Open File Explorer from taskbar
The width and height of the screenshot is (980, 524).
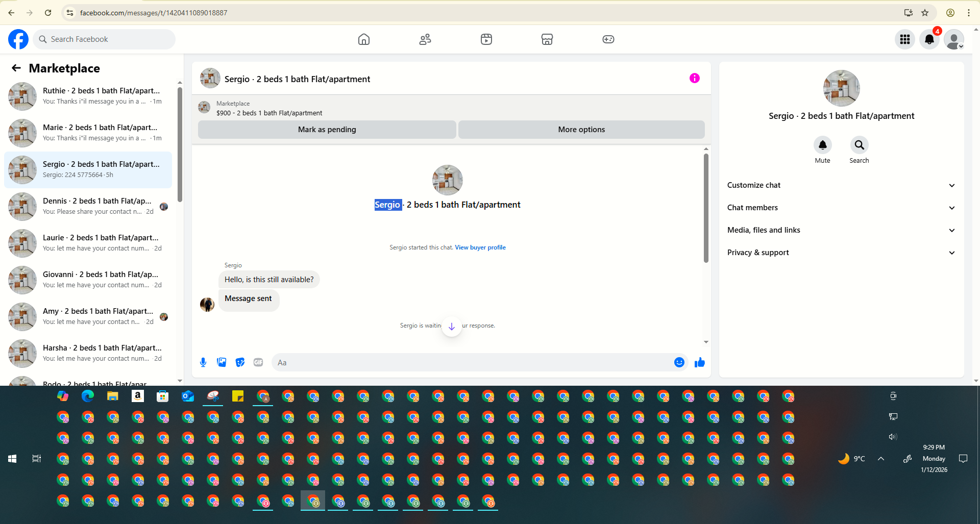[113, 396]
